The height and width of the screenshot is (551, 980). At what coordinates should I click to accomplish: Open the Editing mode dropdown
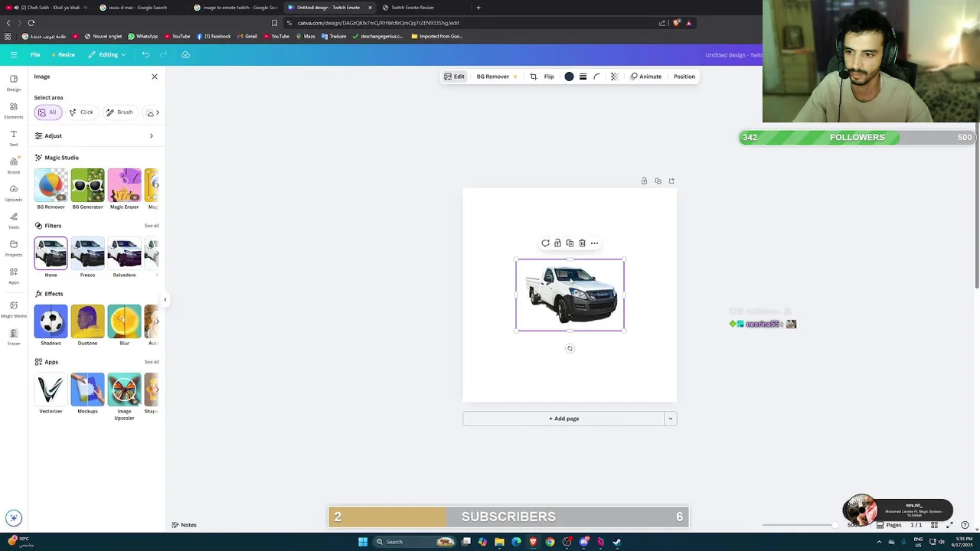(106, 54)
